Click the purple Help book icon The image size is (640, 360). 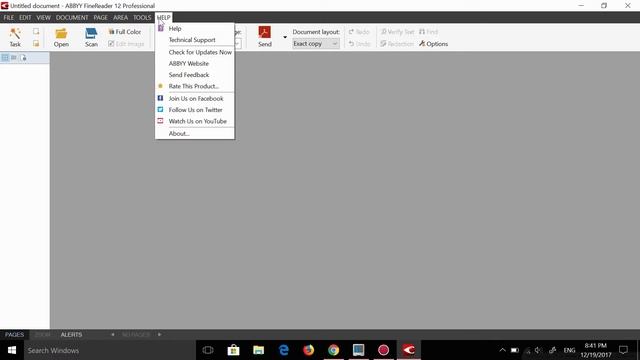point(161,28)
